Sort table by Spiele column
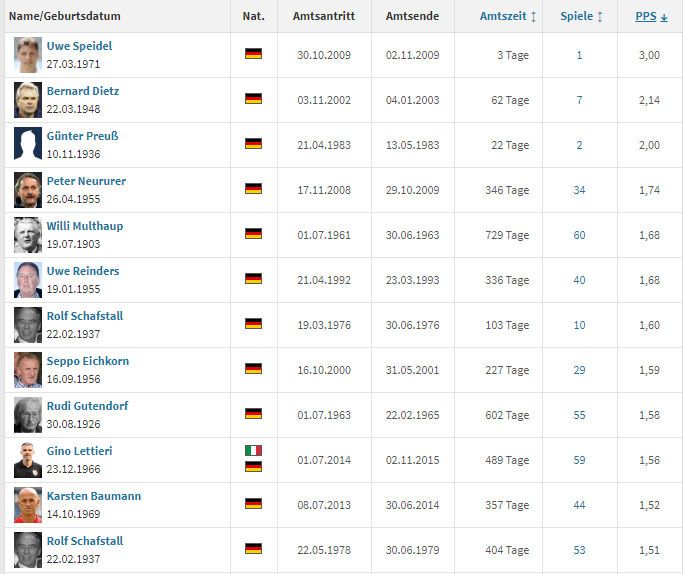The height and width of the screenshot is (574, 683). [581, 16]
